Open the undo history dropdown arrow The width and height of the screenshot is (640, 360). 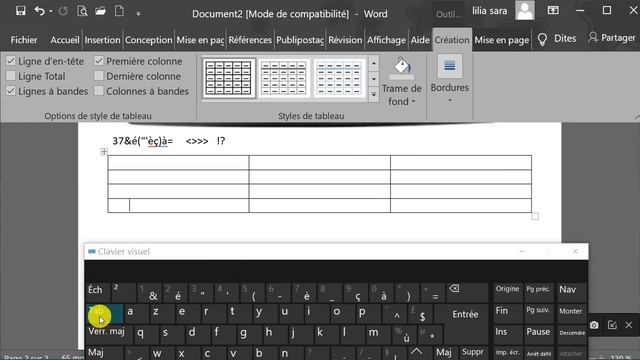coord(51,11)
